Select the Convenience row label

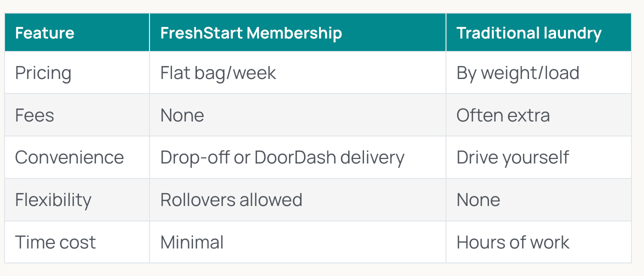[x=69, y=157]
